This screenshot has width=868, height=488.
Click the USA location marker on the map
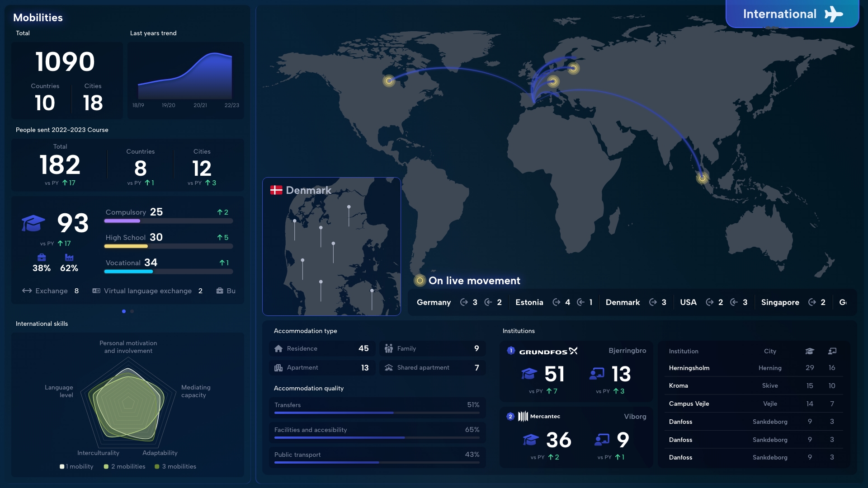[389, 81]
